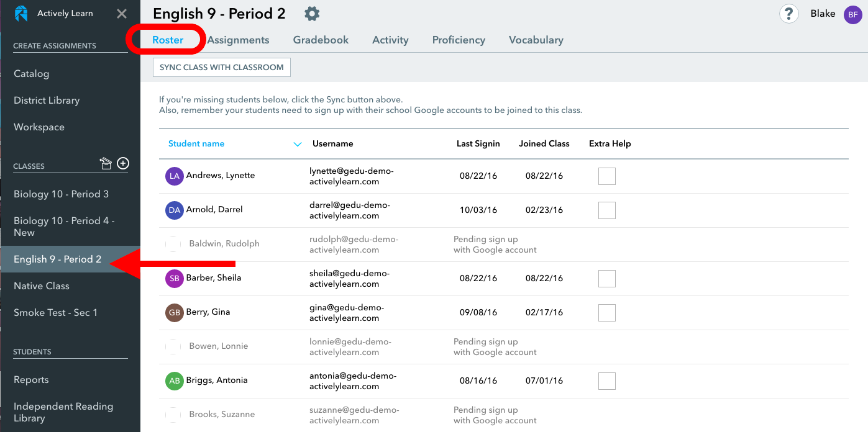
Task: Open Catalog in the sidebar
Action: pyautogui.click(x=31, y=73)
